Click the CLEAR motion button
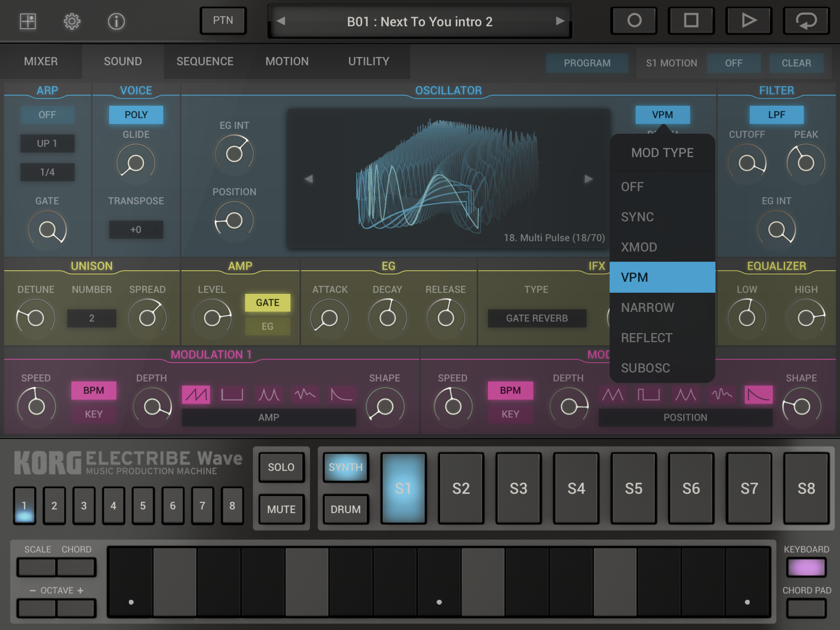The height and width of the screenshot is (630, 840). pos(796,63)
